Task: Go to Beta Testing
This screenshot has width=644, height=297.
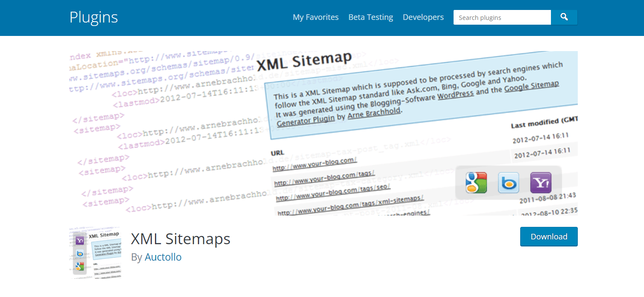Action: point(370,17)
